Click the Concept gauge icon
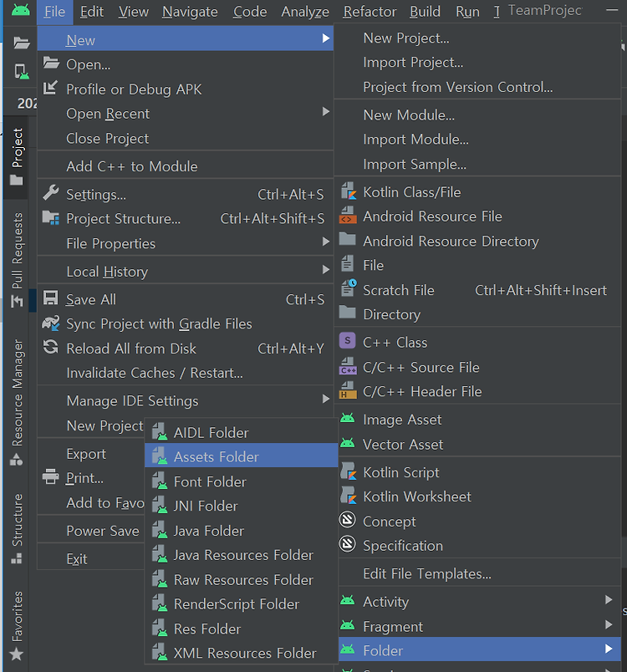The image size is (627, 672). point(348,520)
